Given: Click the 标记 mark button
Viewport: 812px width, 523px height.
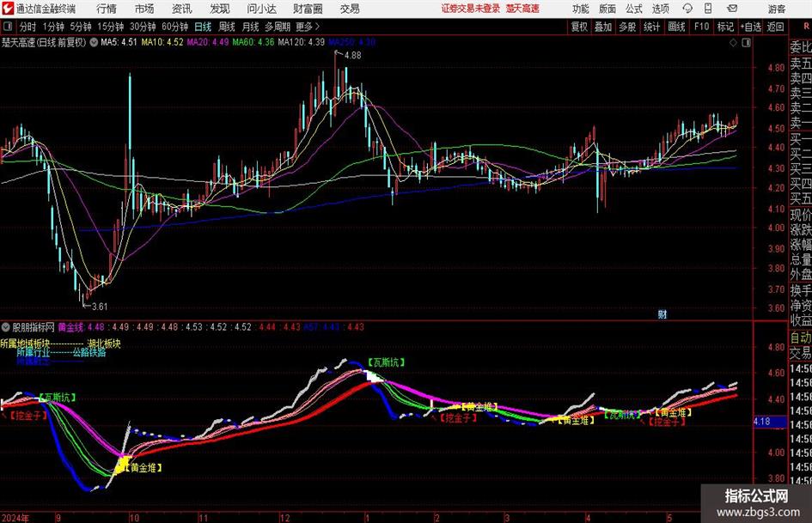Looking at the screenshot, I should (725, 27).
